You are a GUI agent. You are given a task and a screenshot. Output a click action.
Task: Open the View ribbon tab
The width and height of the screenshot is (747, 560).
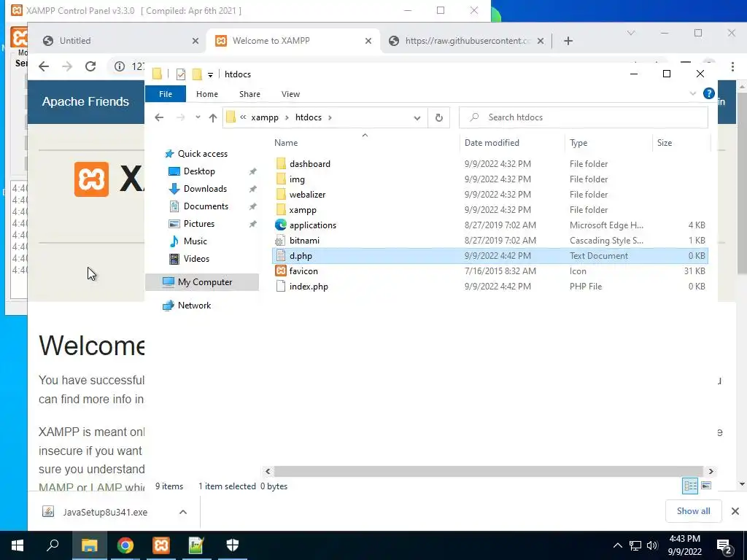(x=290, y=94)
